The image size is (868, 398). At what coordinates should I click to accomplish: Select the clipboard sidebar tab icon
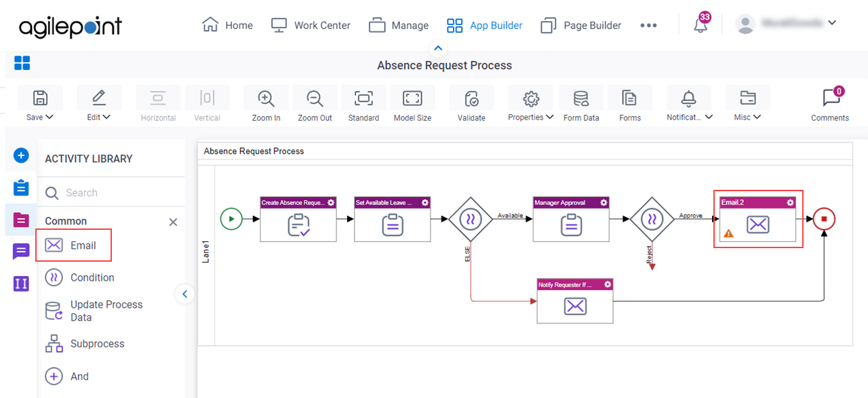click(x=21, y=188)
